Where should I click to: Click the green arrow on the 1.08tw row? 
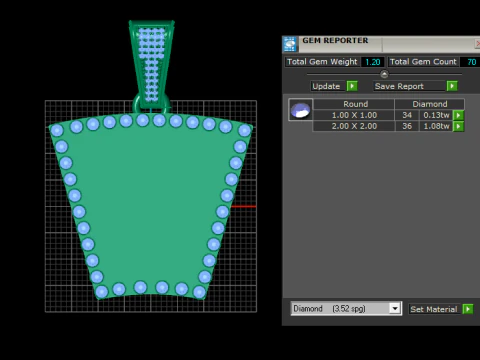(x=459, y=126)
